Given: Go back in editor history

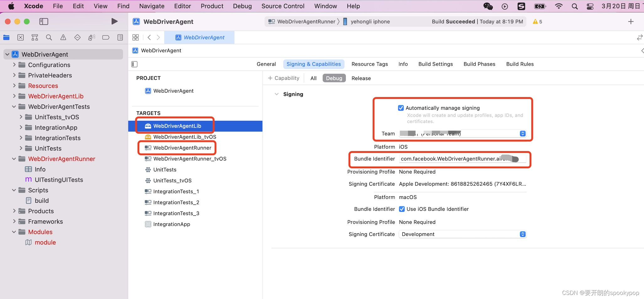Looking at the screenshot, I should [x=149, y=37].
